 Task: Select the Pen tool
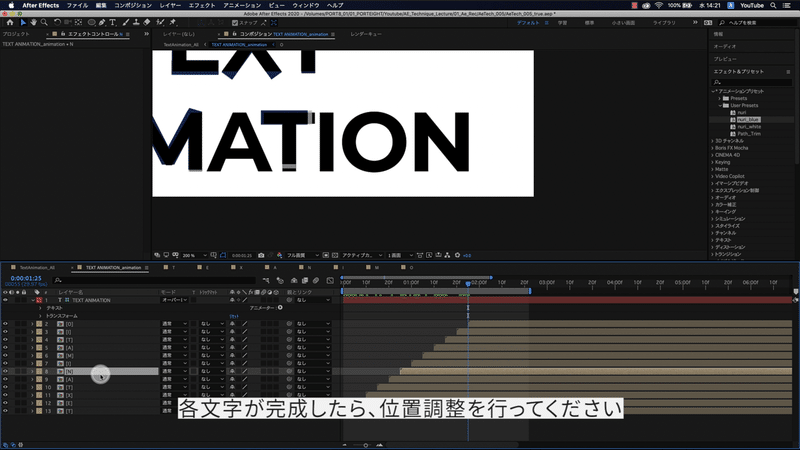coord(103,22)
